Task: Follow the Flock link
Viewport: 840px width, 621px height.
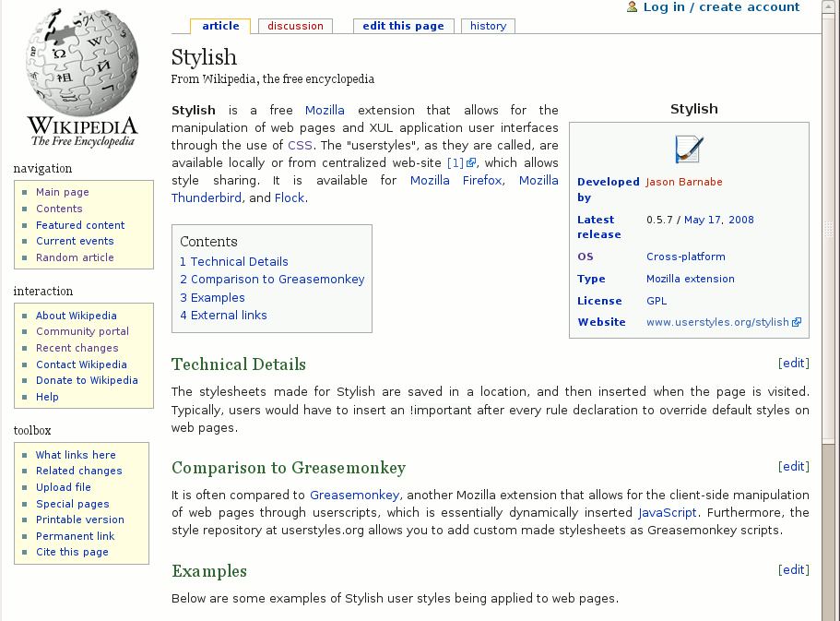Action: click(290, 197)
